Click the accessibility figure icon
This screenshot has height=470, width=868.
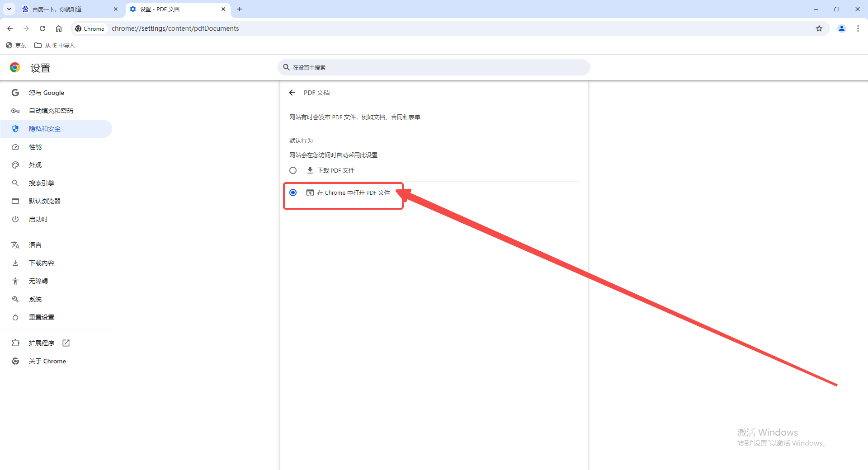point(15,281)
